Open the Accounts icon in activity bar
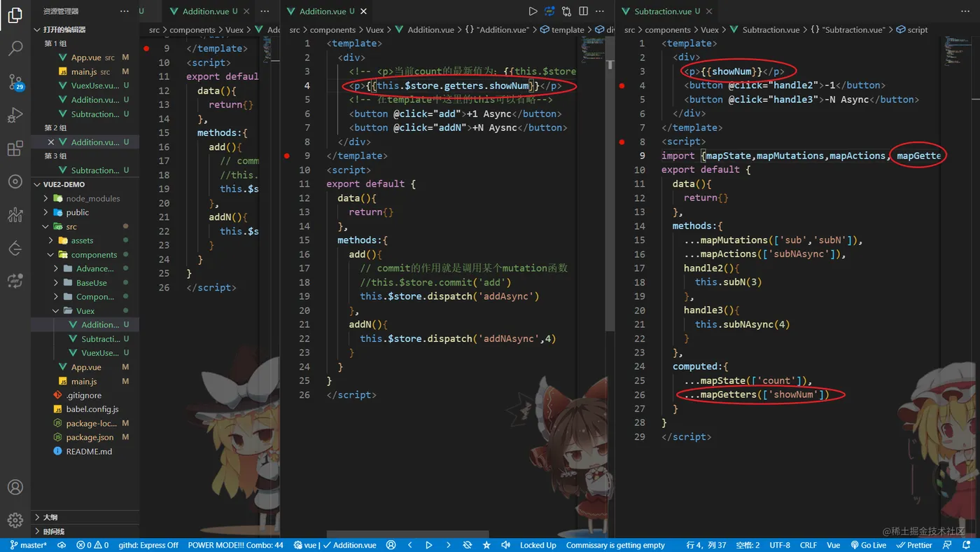Viewport: 980px width, 552px height. [x=15, y=488]
